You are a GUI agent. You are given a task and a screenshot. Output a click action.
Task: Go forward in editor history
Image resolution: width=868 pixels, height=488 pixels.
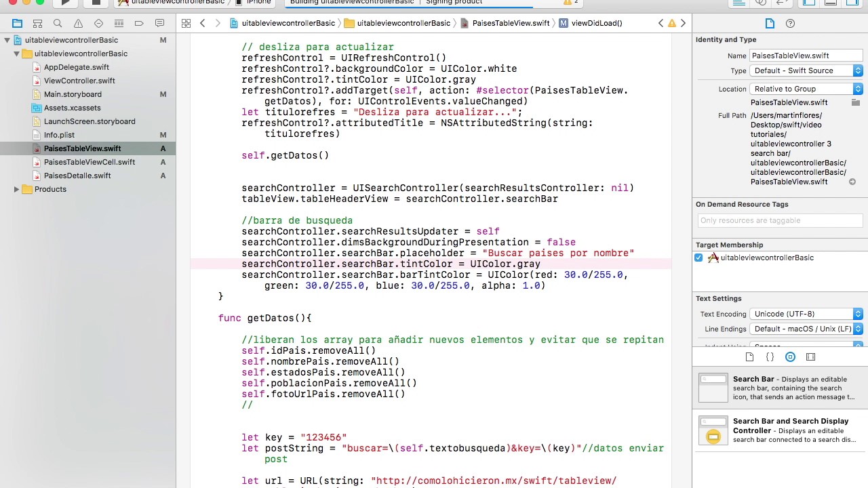click(x=218, y=23)
